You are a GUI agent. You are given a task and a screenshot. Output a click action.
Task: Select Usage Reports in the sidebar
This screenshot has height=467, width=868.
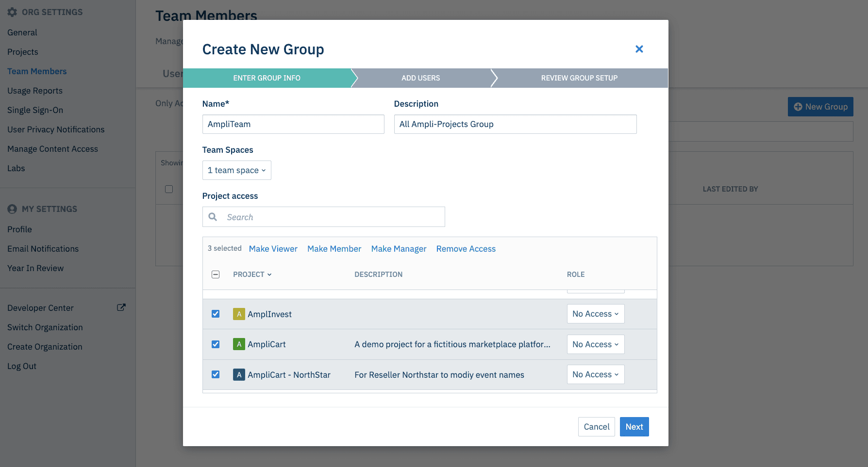(x=34, y=91)
